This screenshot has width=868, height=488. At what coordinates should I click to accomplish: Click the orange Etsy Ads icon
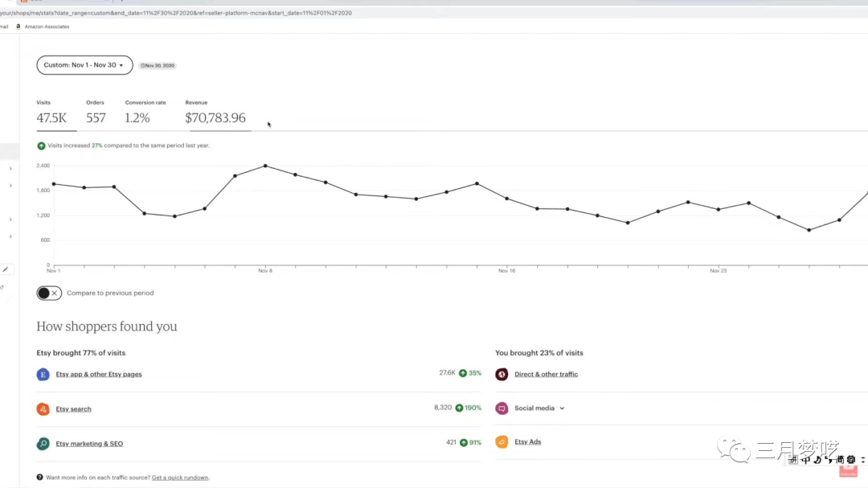point(502,442)
